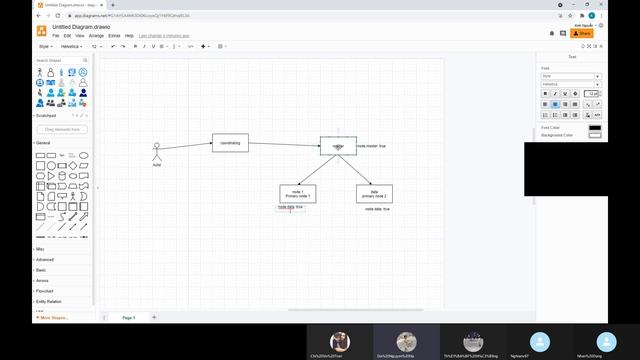Open the insert plus dropdown in toolbar
Screen dimensions: 640x360
205,47
